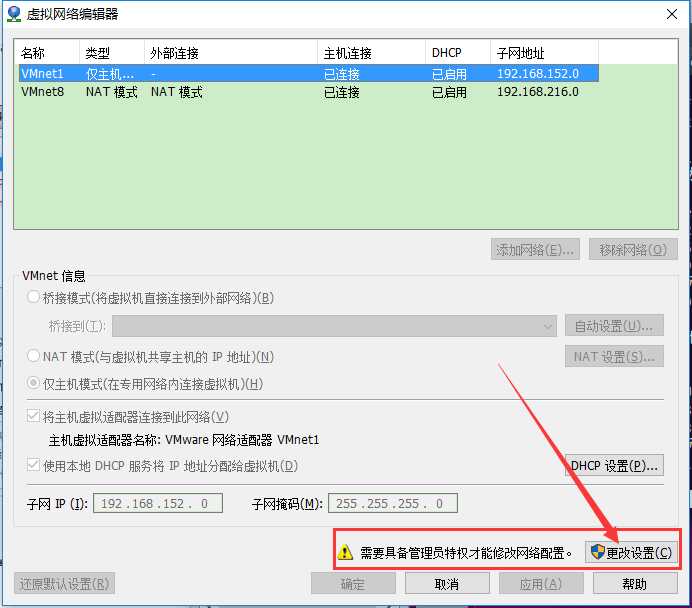Click the 主机连接 column header

coord(372,53)
